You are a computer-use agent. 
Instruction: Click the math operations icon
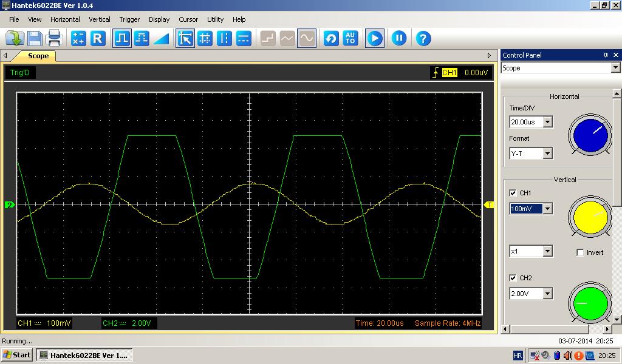click(78, 39)
